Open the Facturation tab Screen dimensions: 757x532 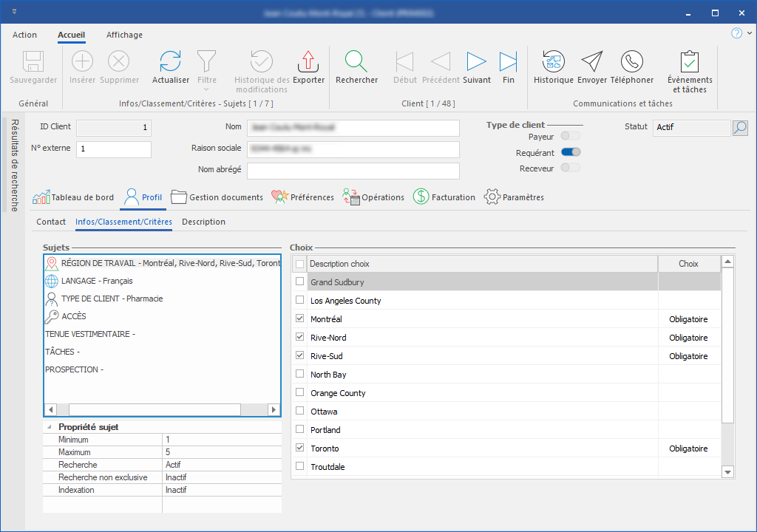pos(444,197)
